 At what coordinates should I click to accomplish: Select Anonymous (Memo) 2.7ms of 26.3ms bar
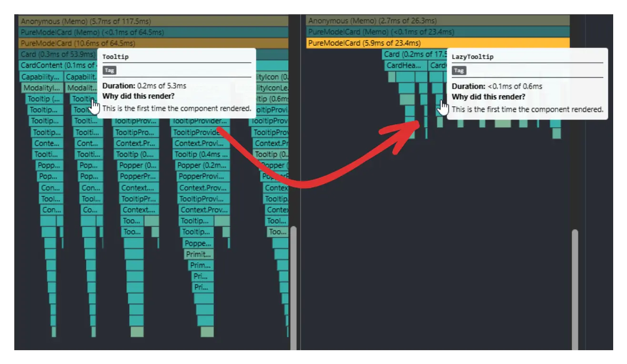point(438,20)
